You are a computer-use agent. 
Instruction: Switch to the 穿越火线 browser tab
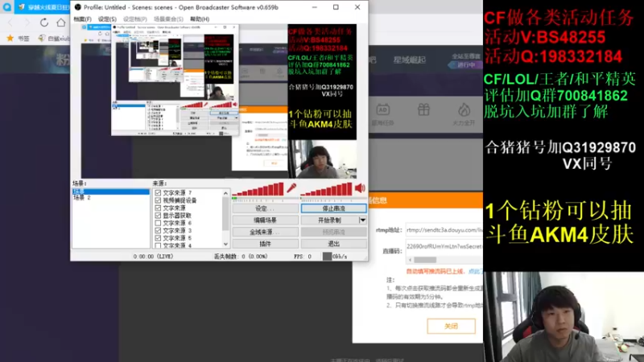point(43,7)
